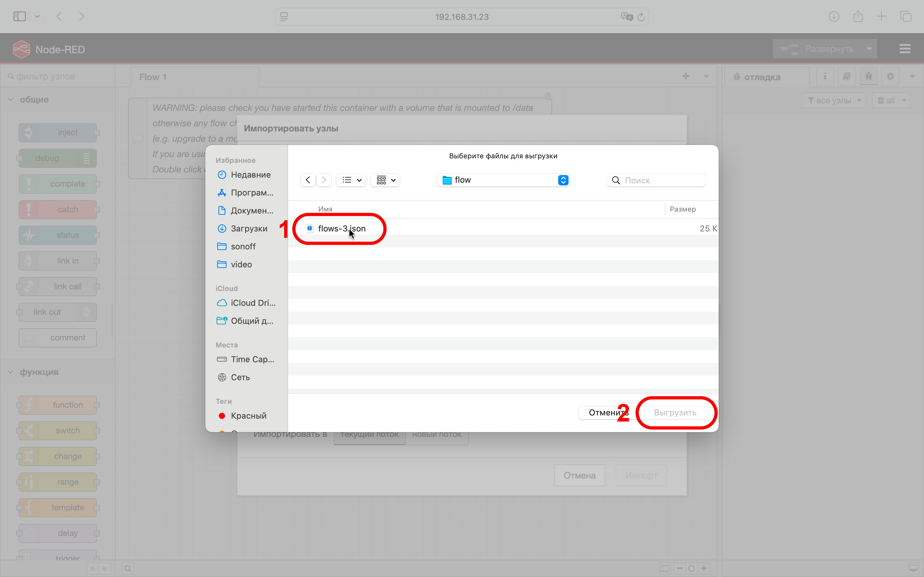Screen dimensions: 924x577
Task: Open the list view options dropdown
Action: pos(351,180)
